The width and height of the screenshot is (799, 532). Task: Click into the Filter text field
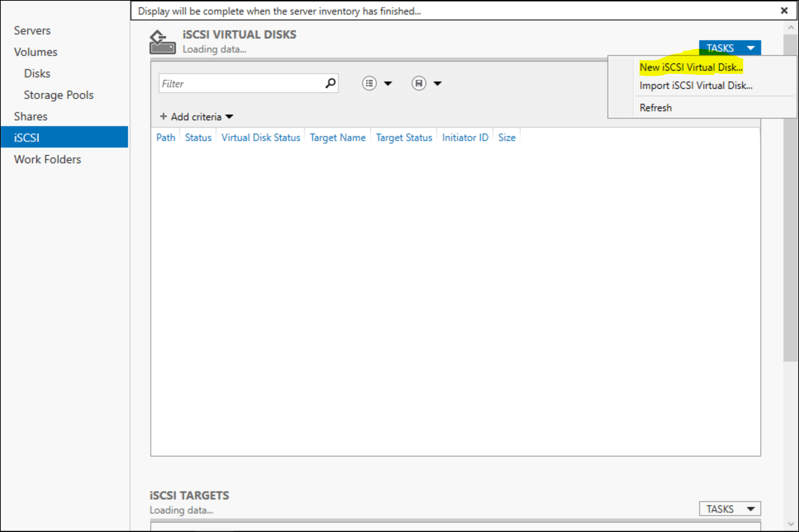241,84
